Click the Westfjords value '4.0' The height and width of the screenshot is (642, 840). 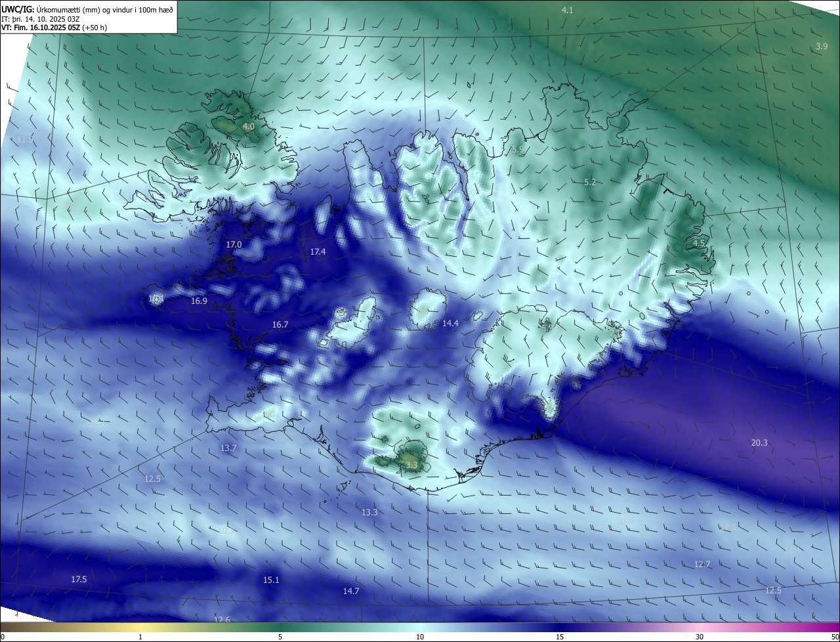coord(248,126)
